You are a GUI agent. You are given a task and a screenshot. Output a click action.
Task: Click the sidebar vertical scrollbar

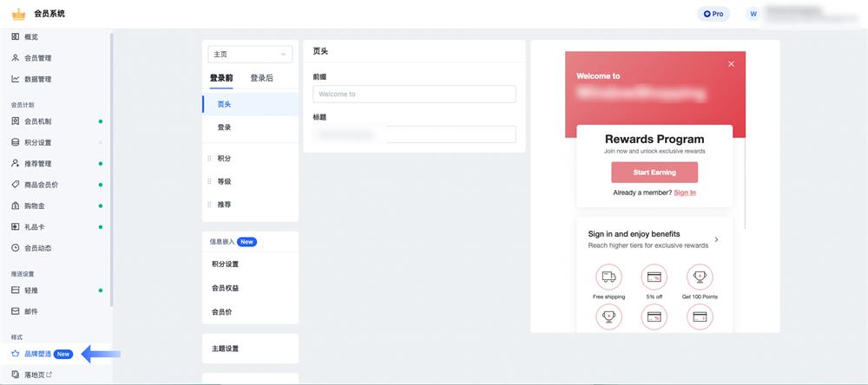pos(111,169)
